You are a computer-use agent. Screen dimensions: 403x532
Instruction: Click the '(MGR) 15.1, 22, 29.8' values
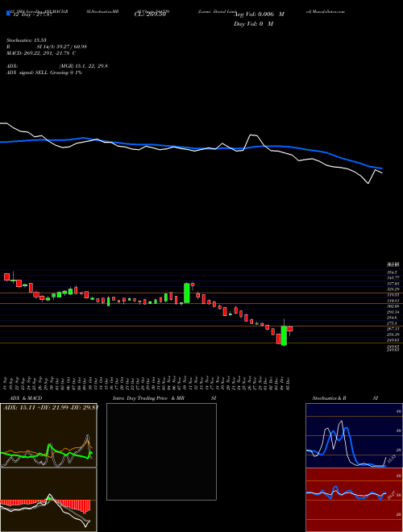coord(84,66)
